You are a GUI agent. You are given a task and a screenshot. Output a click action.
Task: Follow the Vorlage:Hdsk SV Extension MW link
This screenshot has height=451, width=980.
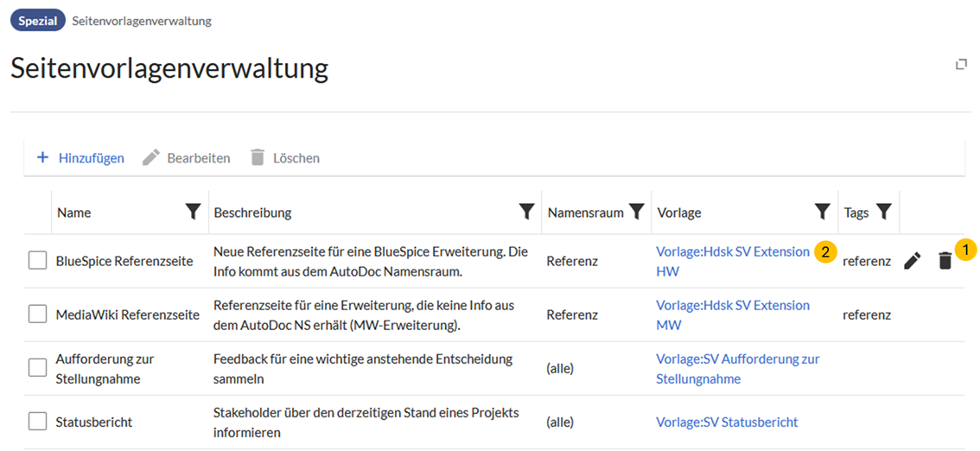(x=732, y=306)
